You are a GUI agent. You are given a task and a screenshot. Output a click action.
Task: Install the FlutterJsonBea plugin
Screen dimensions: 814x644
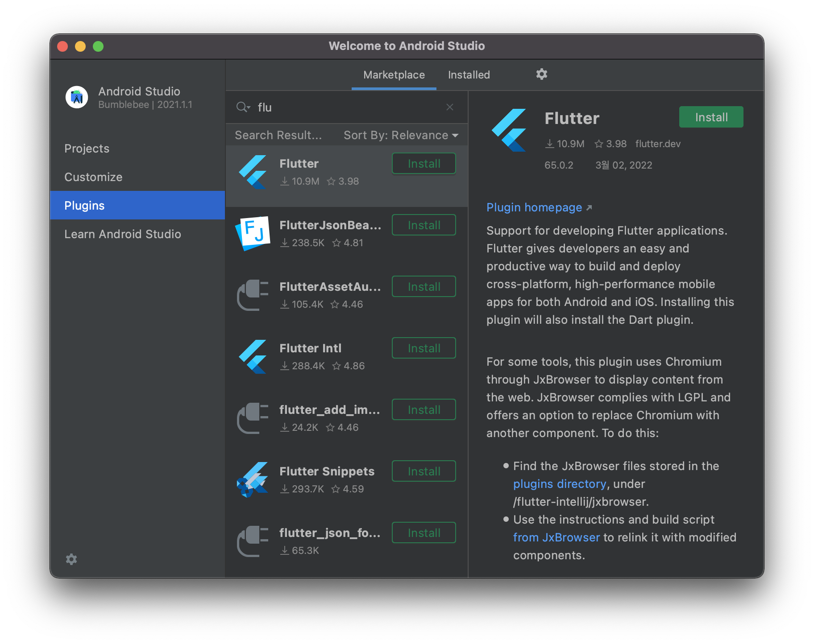click(x=424, y=225)
